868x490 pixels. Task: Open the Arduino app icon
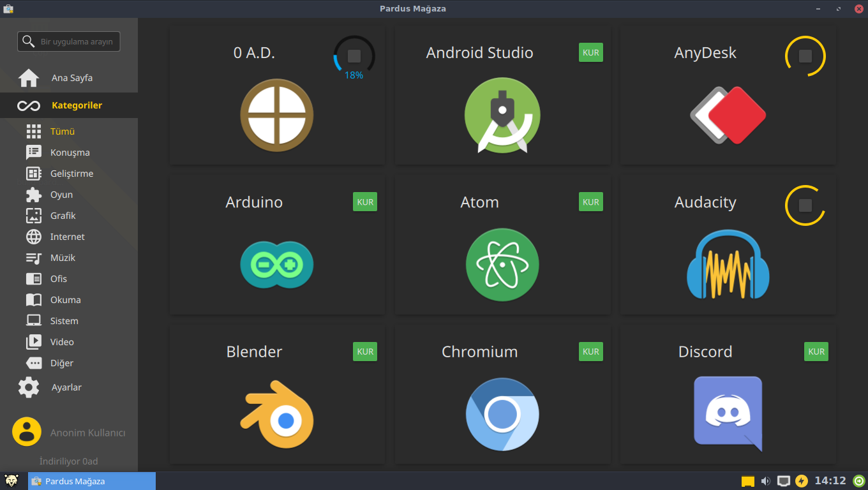click(x=277, y=264)
